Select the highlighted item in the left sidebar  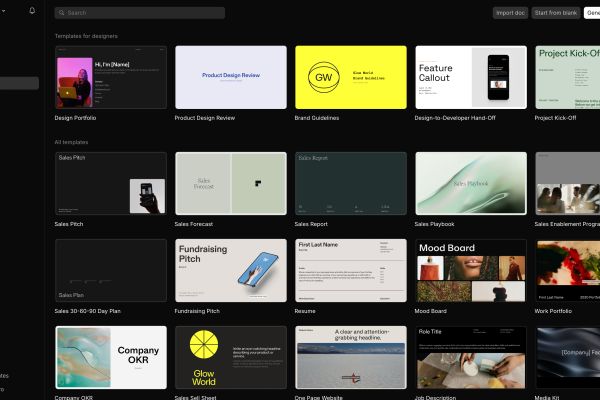pos(19,83)
